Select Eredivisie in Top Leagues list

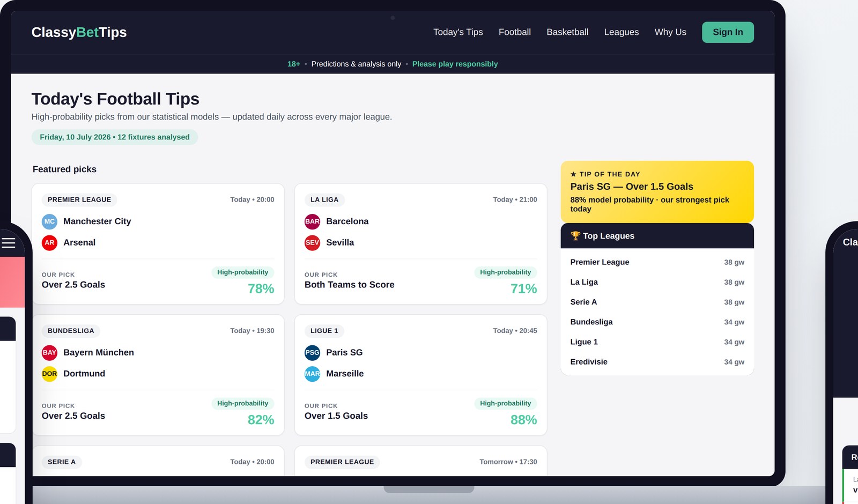coord(657,361)
